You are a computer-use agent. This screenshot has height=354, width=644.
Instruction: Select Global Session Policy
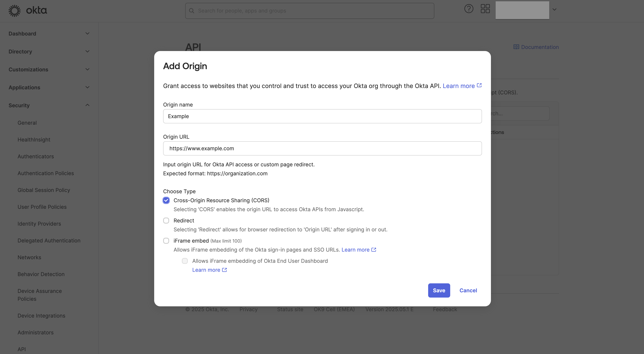coord(44,190)
